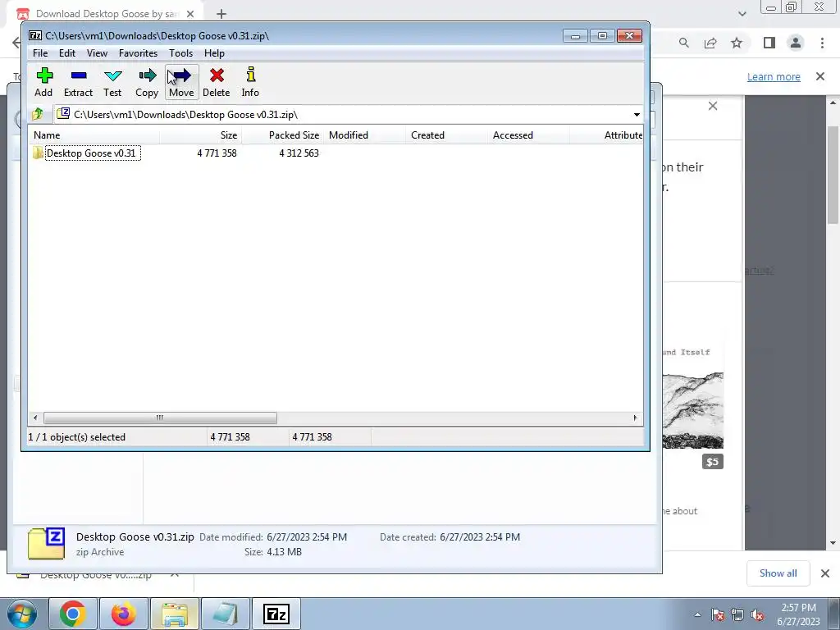840x630 pixels.
Task: Sort by Packed Size column header
Action: tap(282, 135)
